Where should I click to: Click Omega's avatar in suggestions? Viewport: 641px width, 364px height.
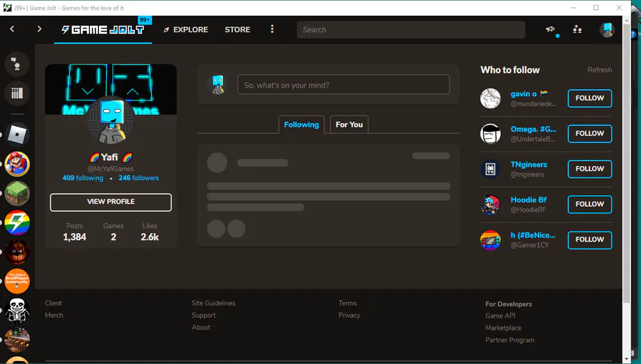click(x=490, y=134)
